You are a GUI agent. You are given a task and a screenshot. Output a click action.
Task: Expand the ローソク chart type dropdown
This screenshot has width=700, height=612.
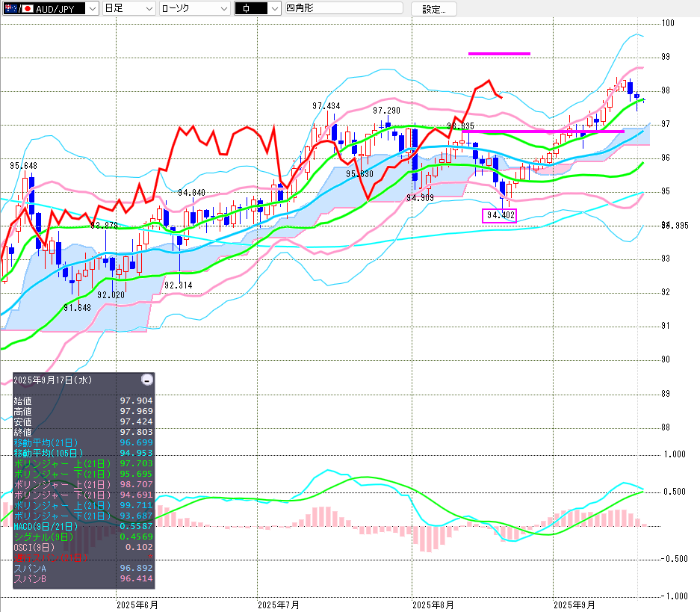pos(194,8)
